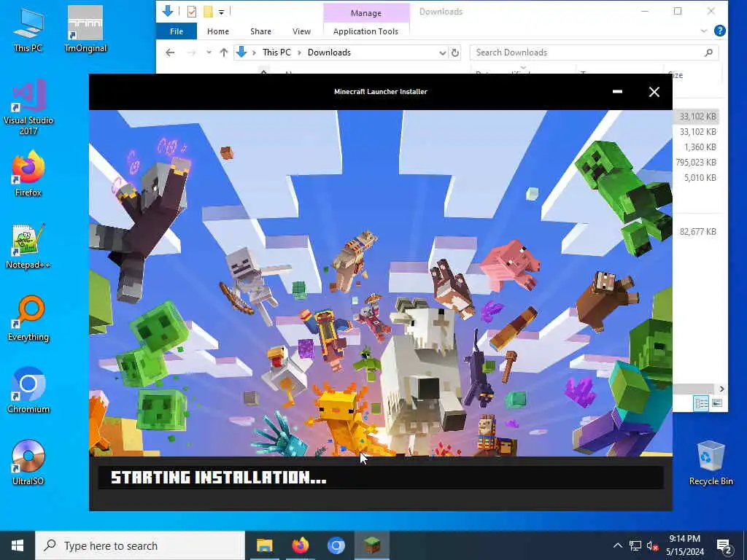Open File Explorer from the taskbar
Screen dimensions: 747x560
(x=264, y=545)
